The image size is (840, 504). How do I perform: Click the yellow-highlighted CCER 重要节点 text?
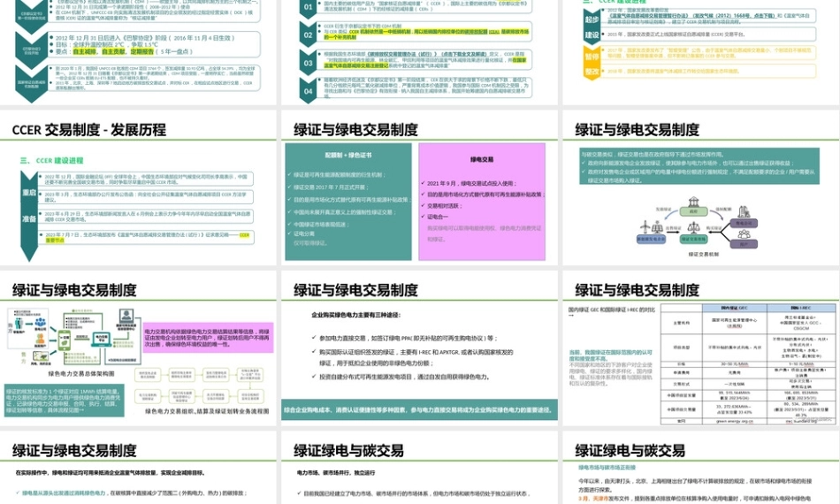[148, 237]
